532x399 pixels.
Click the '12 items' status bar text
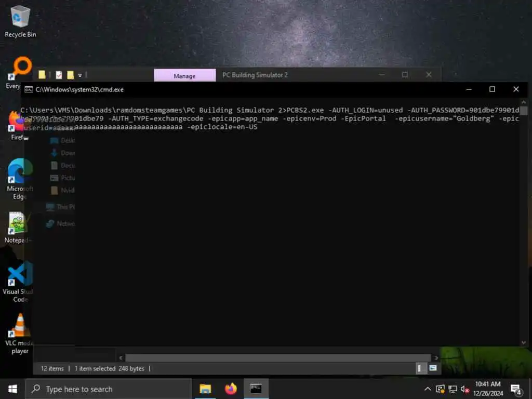[x=52, y=368]
